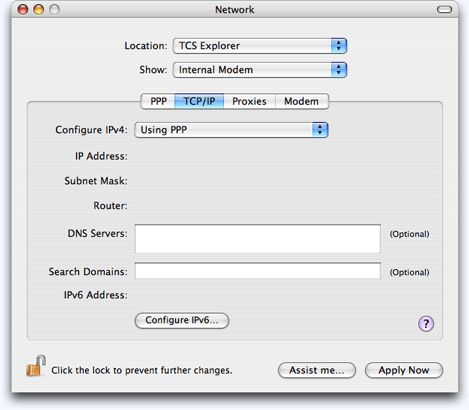Click the gray zoom button in title bar

click(55, 10)
